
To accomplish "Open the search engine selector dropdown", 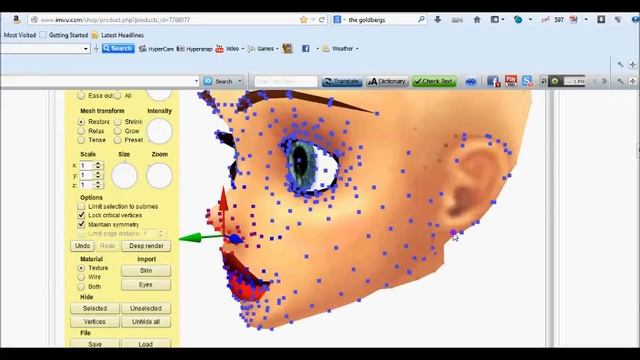I will click(x=339, y=20).
